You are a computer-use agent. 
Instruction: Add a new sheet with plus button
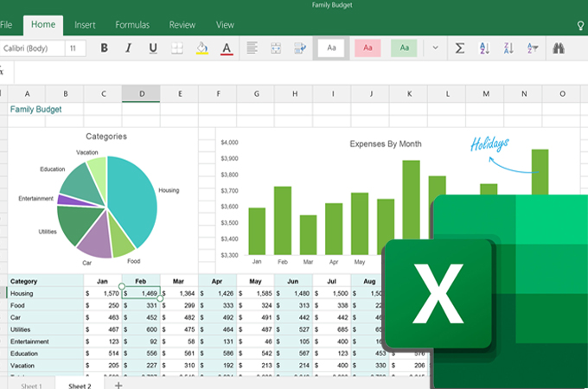118,385
